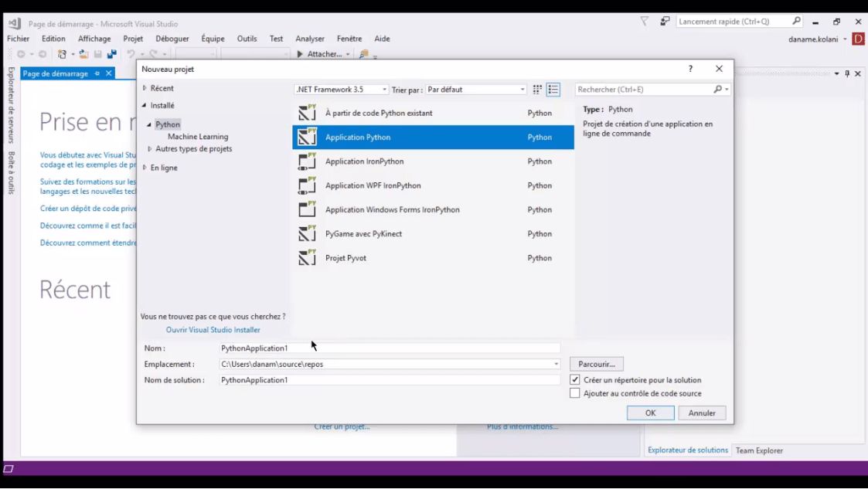Screen dimensions: 868x489
Task: Tick 'Ajouter au contrôle de code source'
Action: click(x=574, y=393)
